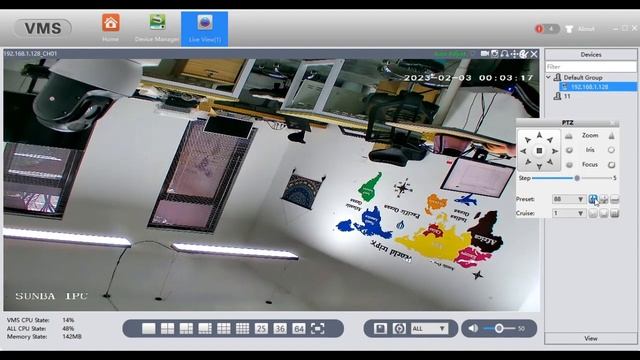Pan camera right with PTZ arrow
The width and height of the screenshot is (640, 360).
555,151
